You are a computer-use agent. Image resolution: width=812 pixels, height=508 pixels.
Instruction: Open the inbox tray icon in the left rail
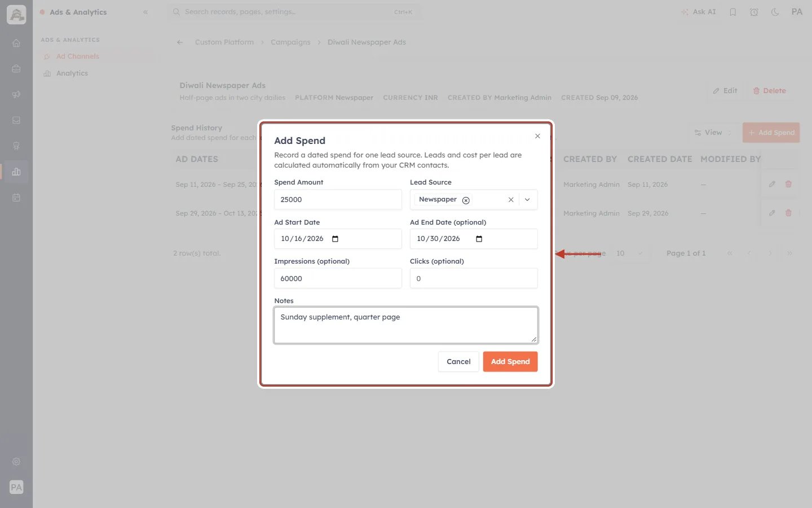pyautogui.click(x=16, y=120)
